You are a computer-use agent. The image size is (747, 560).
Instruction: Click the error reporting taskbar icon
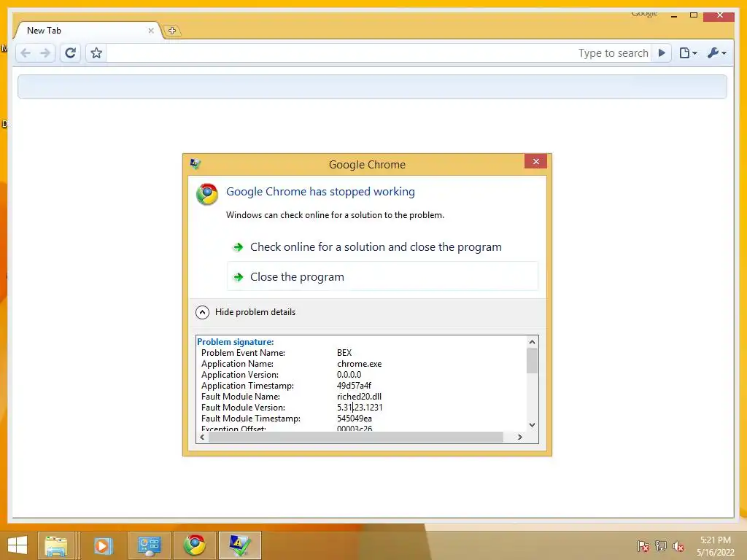[x=239, y=545]
